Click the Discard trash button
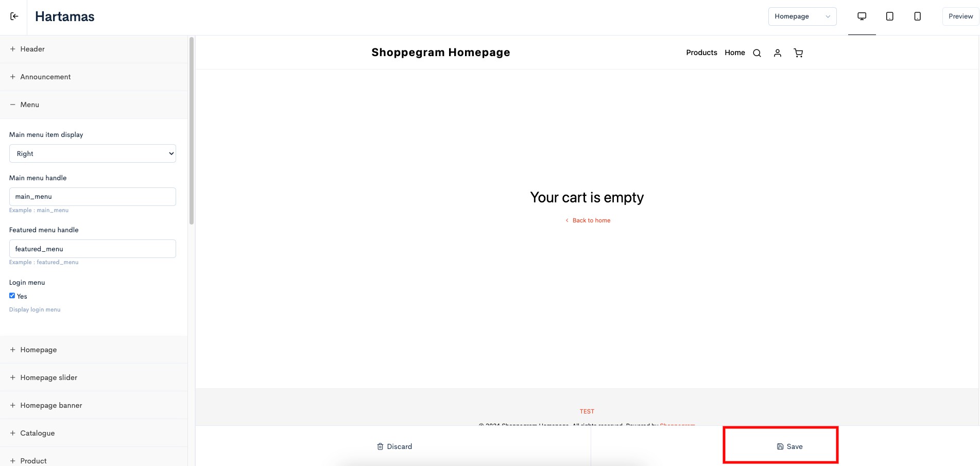The height and width of the screenshot is (466, 980). tap(394, 446)
